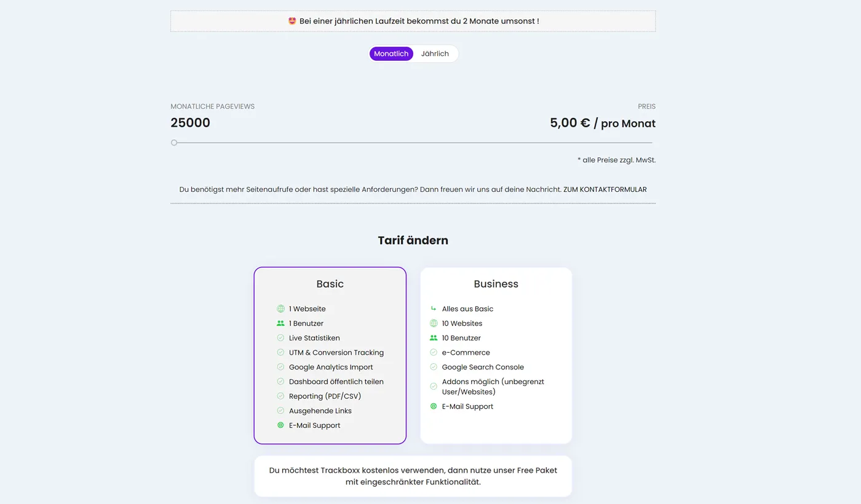Click the globe icon beside 1 Webseite
861x504 pixels.
click(280, 309)
